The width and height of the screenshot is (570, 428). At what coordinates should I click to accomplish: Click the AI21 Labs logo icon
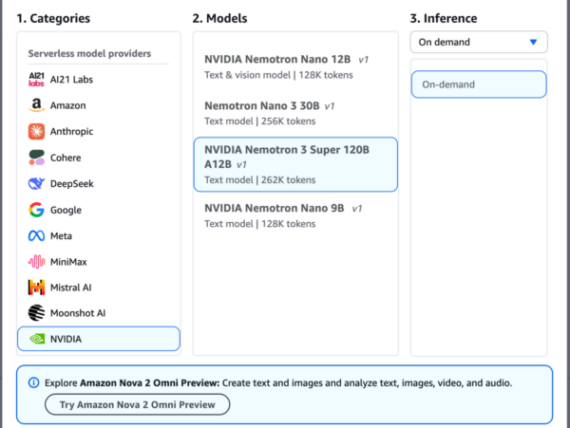[x=36, y=79]
